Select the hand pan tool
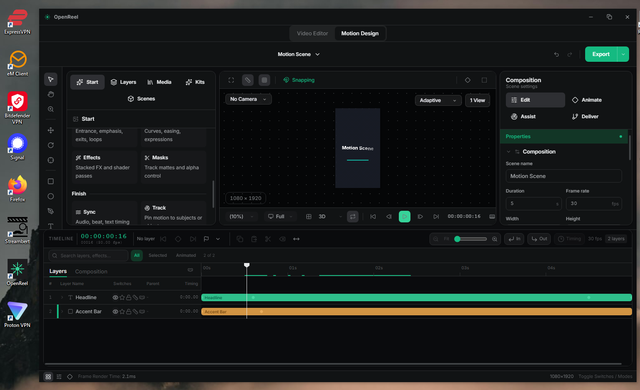The image size is (640, 390). (x=51, y=94)
